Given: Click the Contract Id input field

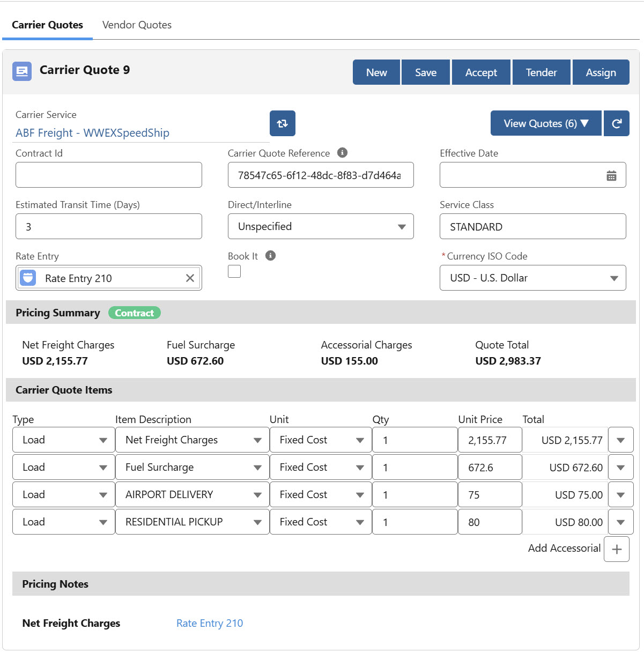Looking at the screenshot, I should click(109, 175).
